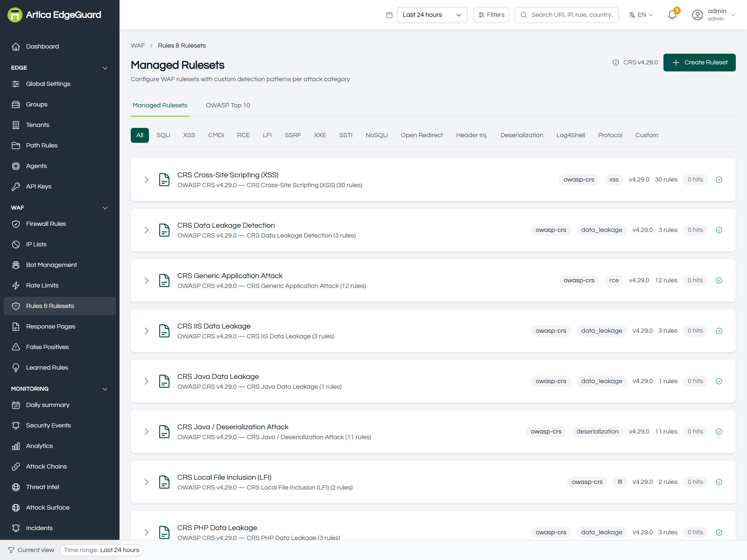Open Firewall Rules section
This screenshot has height=560, width=747.
coord(60,224)
